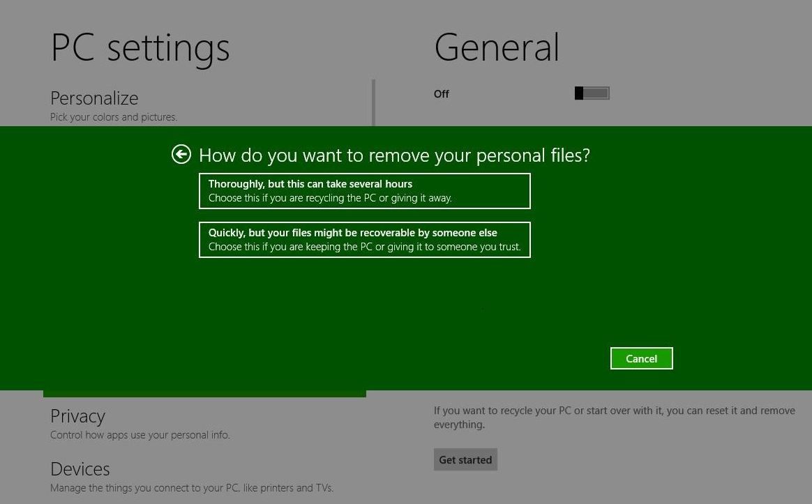Click 'Manage the things you connect' description
812x504 pixels.
coord(192,488)
